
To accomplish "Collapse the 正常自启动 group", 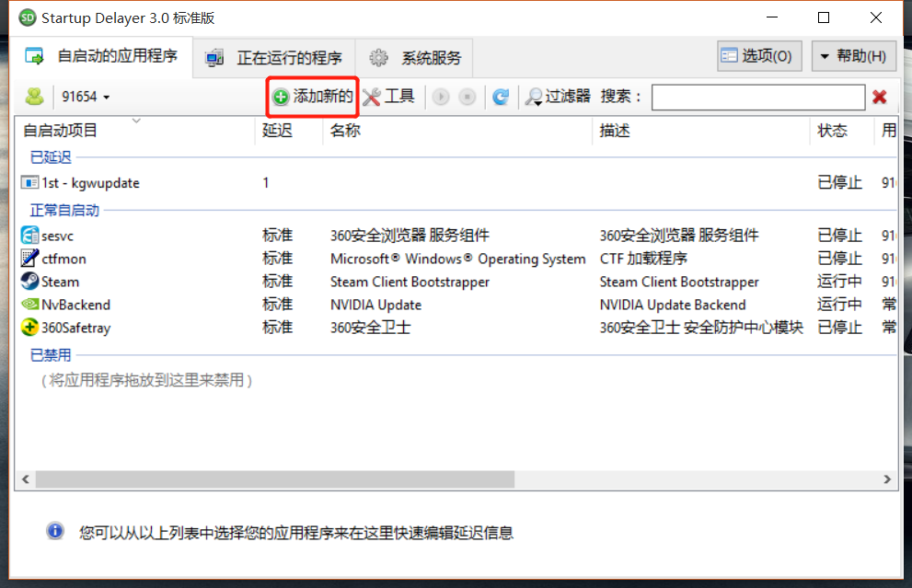I will [x=64, y=210].
